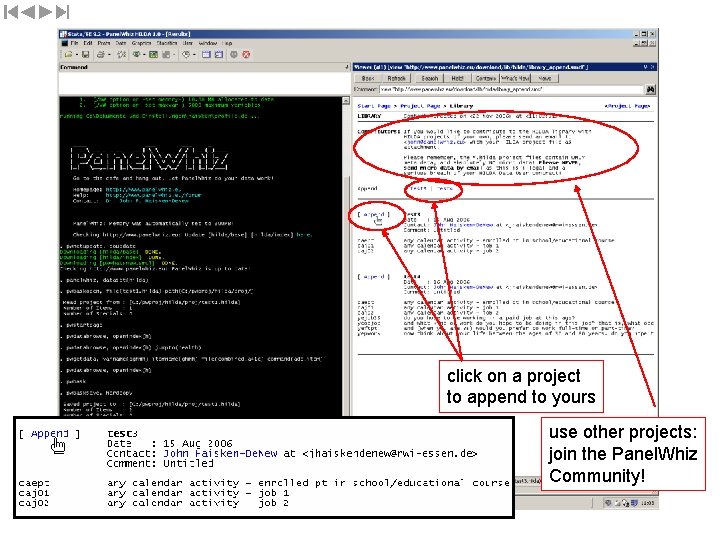The width and height of the screenshot is (720, 540).
Task: Click the Results window scroll-up arrow
Action: point(346,101)
